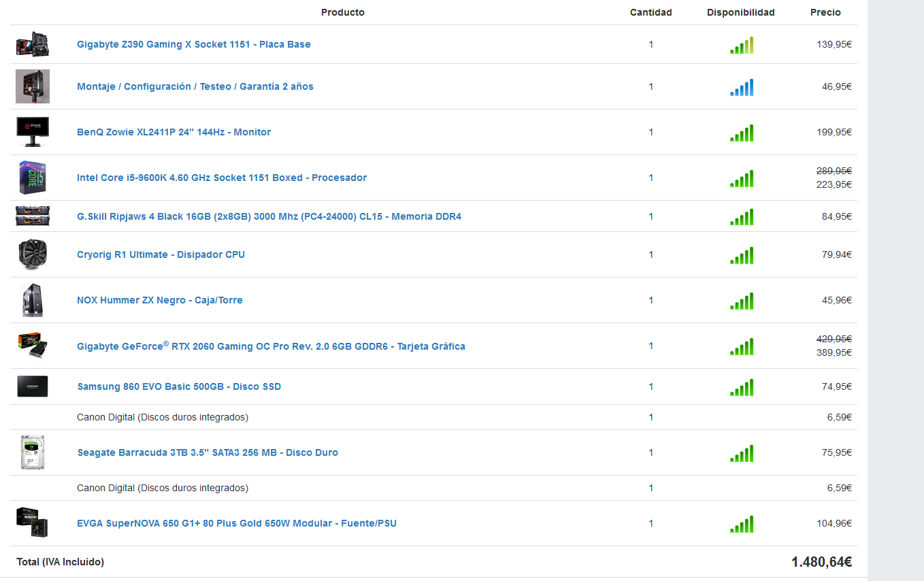The width and height of the screenshot is (924, 581).
Task: Open Seagate Barracuda 3TB hard drive link
Action: click(x=208, y=452)
